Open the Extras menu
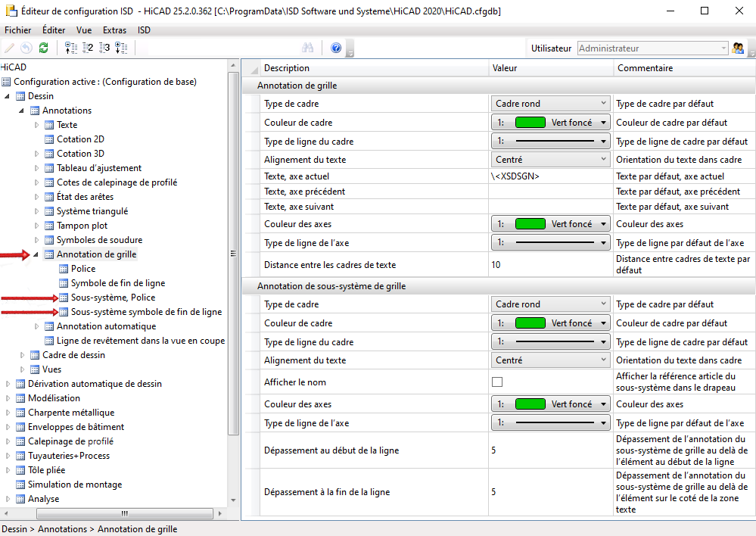The height and width of the screenshot is (536, 756). tap(114, 30)
